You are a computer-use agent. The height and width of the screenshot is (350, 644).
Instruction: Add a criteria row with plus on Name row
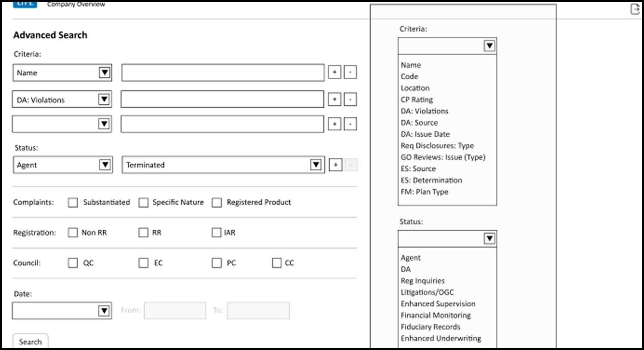click(x=334, y=73)
